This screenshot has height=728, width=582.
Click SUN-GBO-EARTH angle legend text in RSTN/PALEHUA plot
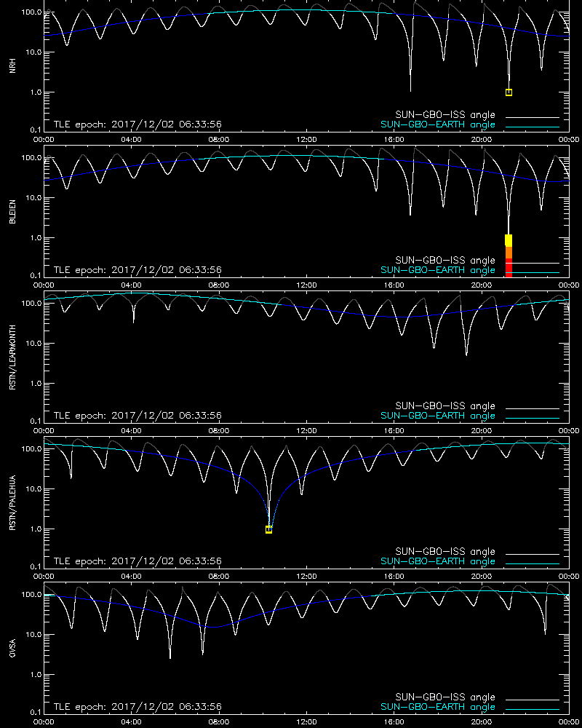point(438,561)
